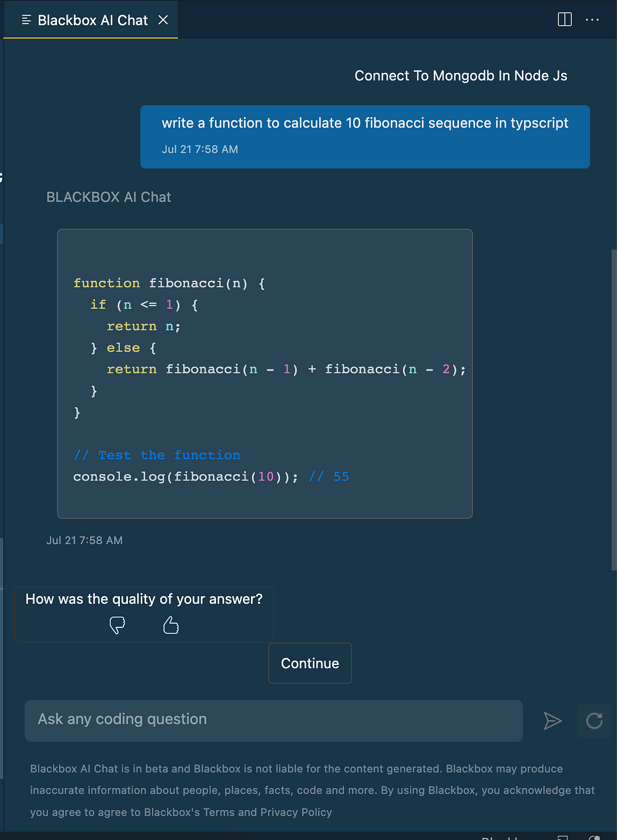The height and width of the screenshot is (840, 617).
Task: Click the user message about fibonacci typscript
Action: (x=365, y=137)
